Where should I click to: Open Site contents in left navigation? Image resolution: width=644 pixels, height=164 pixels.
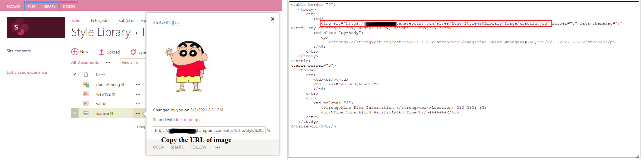pos(19,51)
